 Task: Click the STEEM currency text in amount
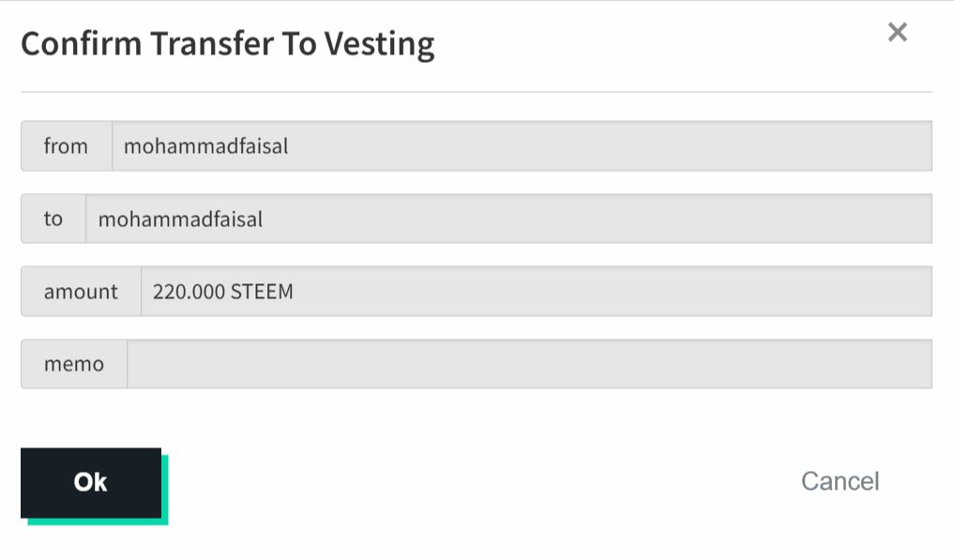pos(262,292)
